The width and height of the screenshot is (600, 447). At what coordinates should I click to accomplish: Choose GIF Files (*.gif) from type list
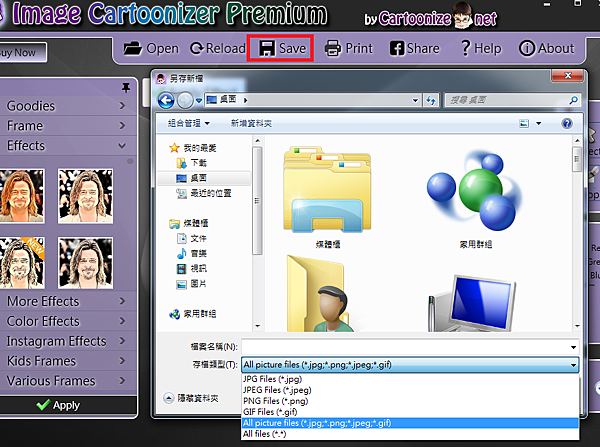point(410,412)
